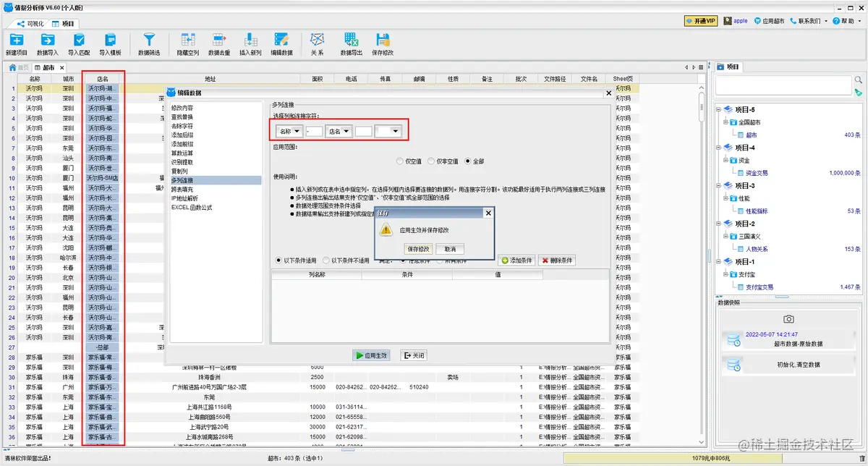Click the camera snapshot icon in 数据快照
Viewport: 868px width, 466px height.
[x=788, y=319]
